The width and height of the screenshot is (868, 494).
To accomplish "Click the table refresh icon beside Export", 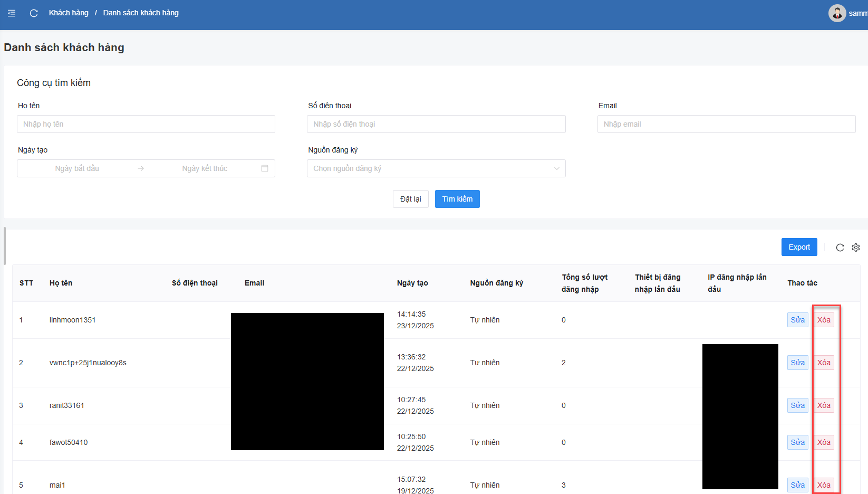I will (840, 248).
